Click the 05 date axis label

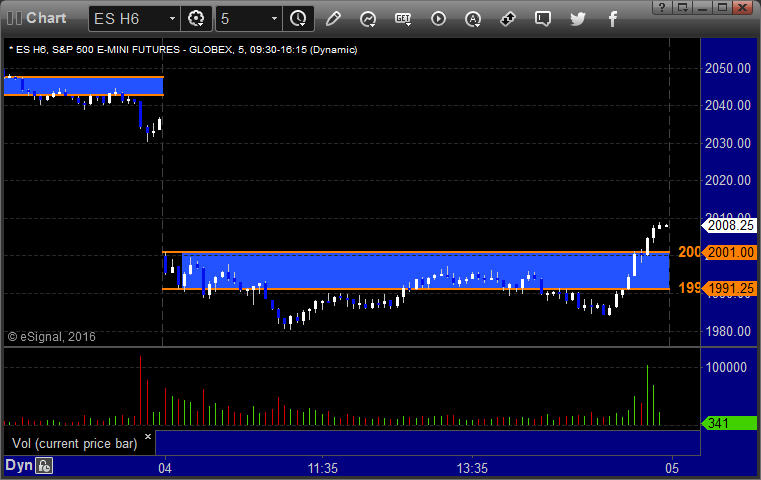point(672,468)
